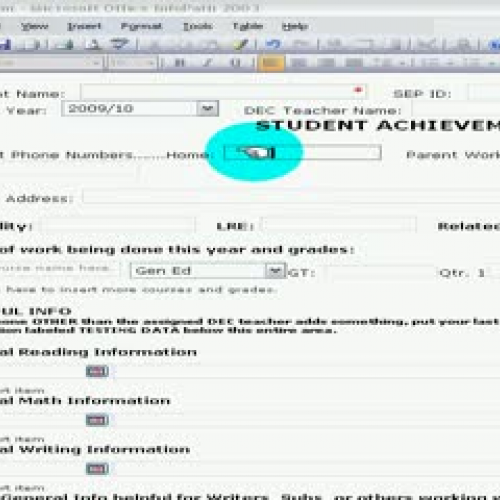This screenshot has height=500, width=500.
Task: Select the highlighted Align Left icon
Action: [x=271, y=63]
